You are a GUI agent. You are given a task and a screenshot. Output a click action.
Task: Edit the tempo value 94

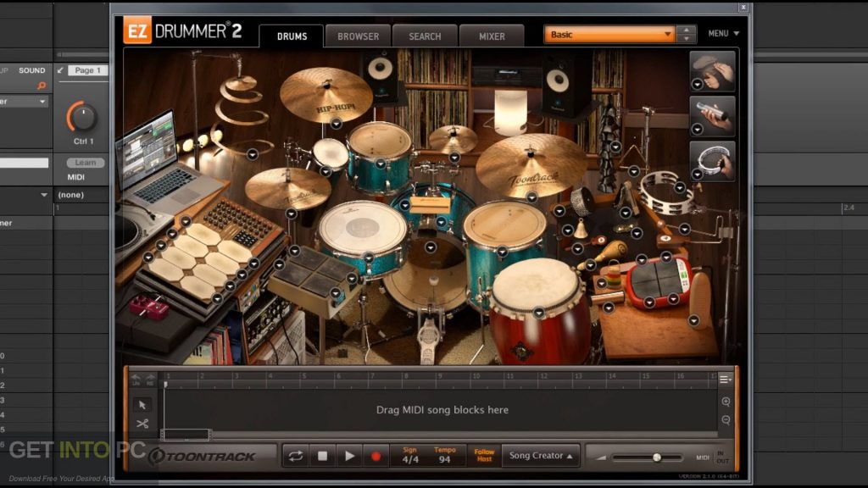click(x=444, y=459)
